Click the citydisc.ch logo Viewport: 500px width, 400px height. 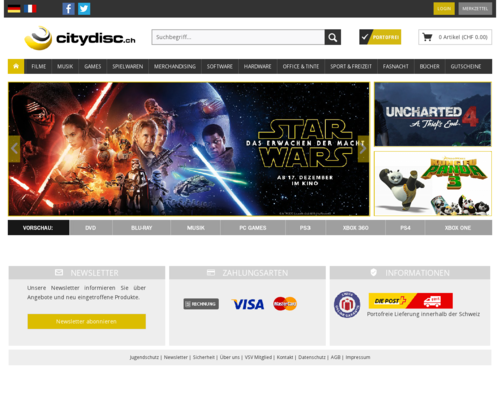pyautogui.click(x=80, y=38)
